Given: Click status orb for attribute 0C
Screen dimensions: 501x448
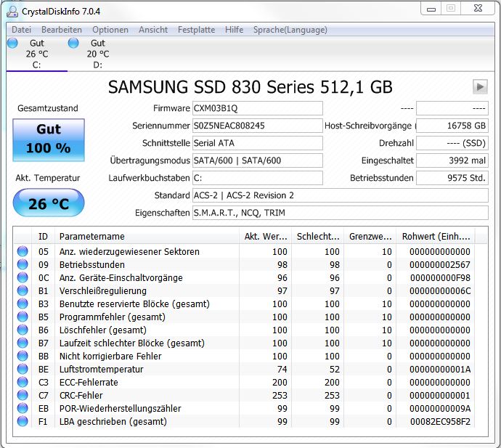Looking at the screenshot, I should (23, 277).
